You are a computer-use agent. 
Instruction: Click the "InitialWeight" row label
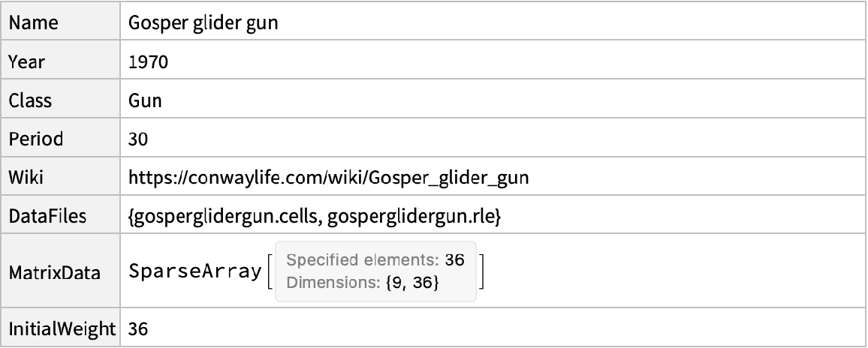tap(61, 328)
